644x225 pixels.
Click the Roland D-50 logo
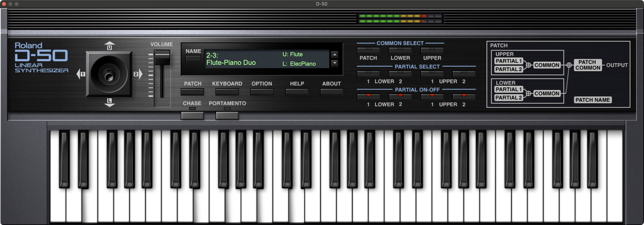pos(41,57)
